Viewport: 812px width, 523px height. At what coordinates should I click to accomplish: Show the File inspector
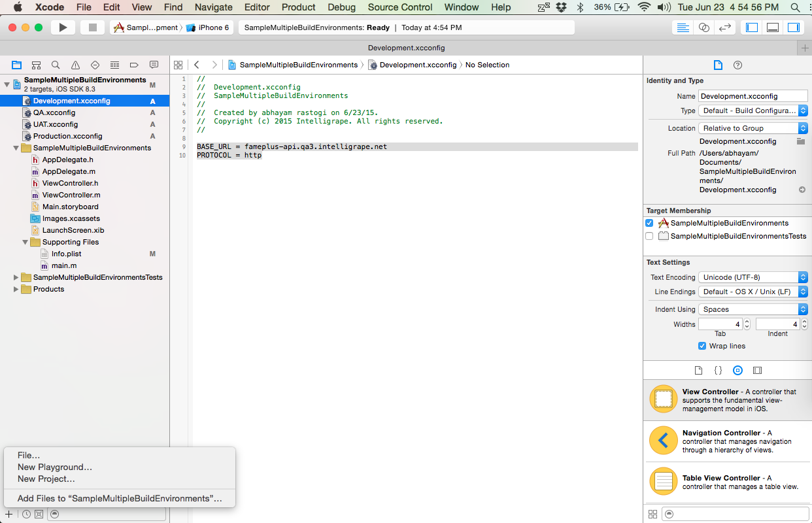tap(718, 65)
